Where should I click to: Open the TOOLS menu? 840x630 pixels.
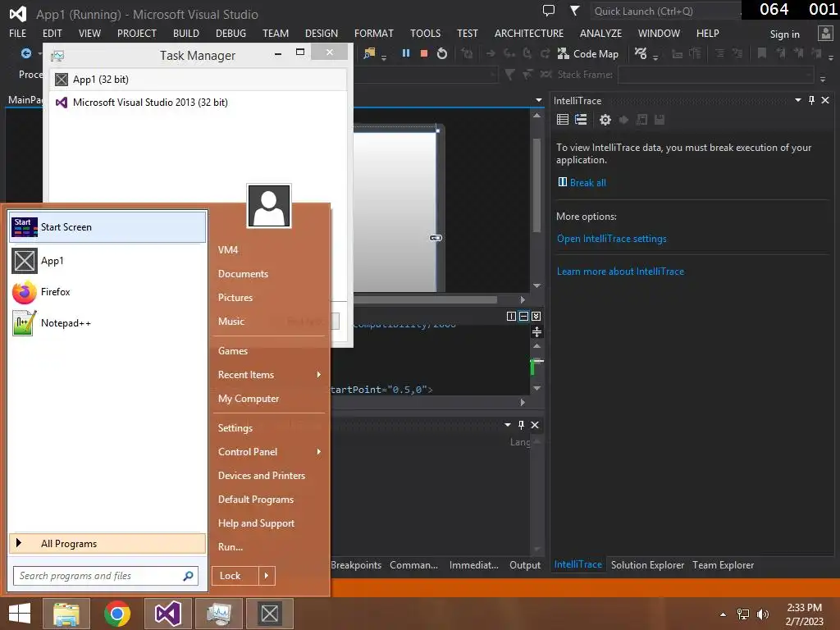click(x=426, y=33)
